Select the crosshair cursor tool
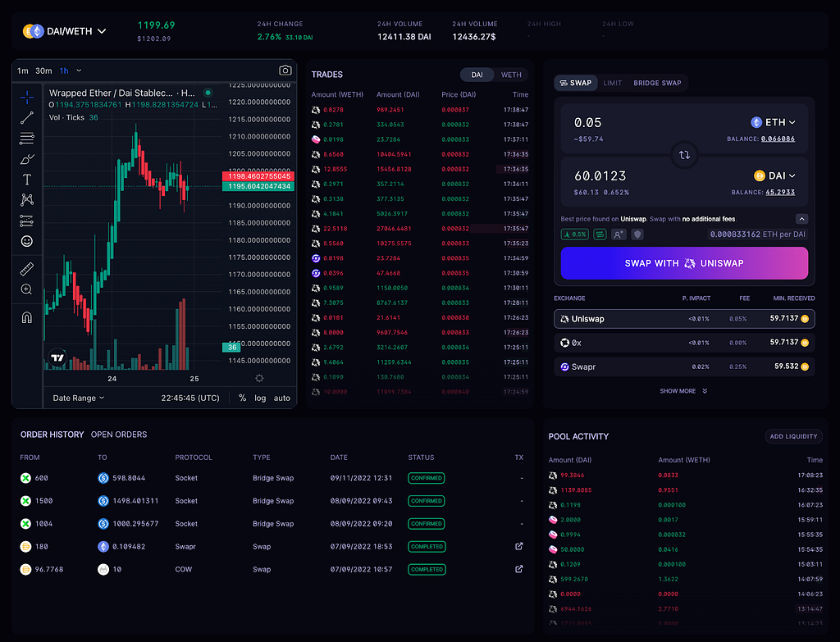 click(27, 97)
